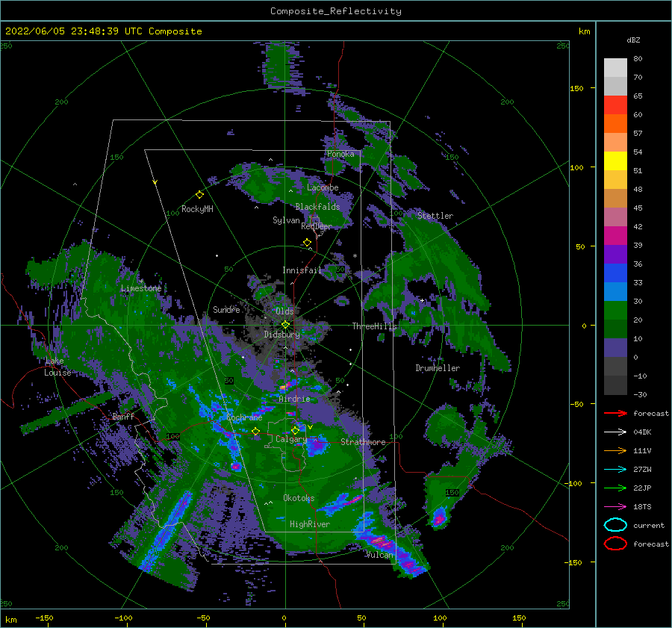Click the Ponoka city label

(x=340, y=154)
